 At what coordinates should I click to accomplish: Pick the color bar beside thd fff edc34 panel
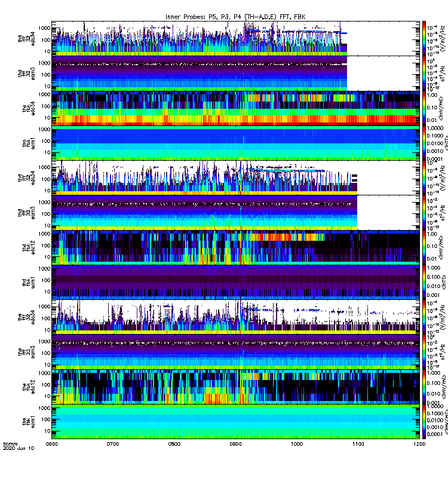click(x=424, y=177)
